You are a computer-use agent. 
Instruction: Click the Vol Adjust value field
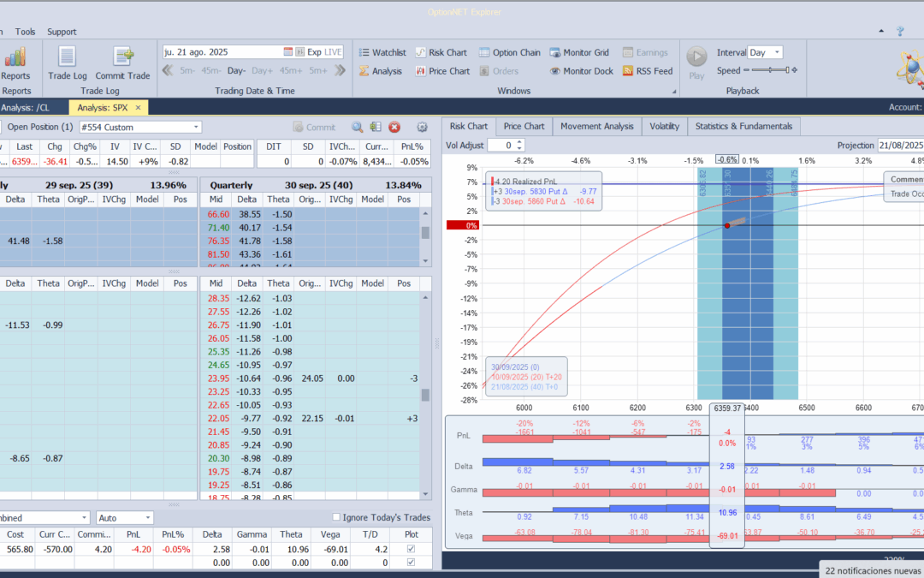500,145
